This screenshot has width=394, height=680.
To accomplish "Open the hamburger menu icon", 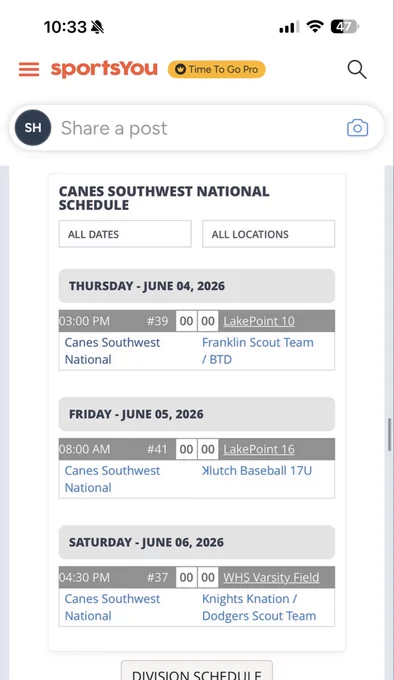I will pyautogui.click(x=29, y=69).
